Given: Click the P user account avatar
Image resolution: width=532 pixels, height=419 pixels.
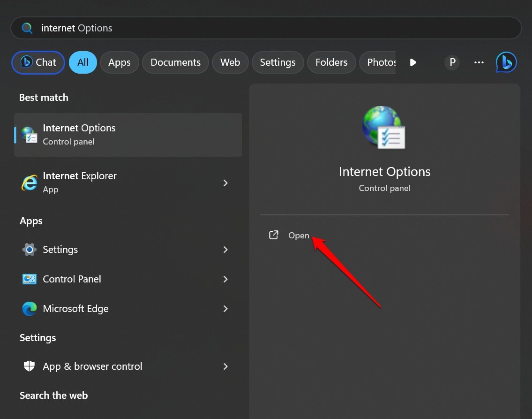Looking at the screenshot, I should coord(452,62).
